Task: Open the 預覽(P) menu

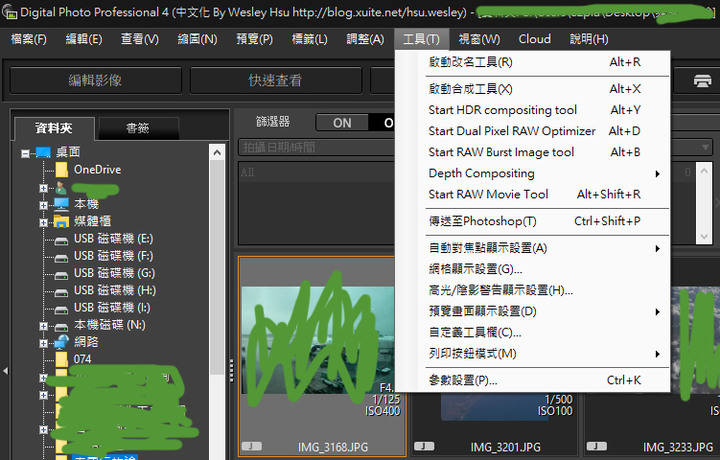Action: [x=254, y=39]
